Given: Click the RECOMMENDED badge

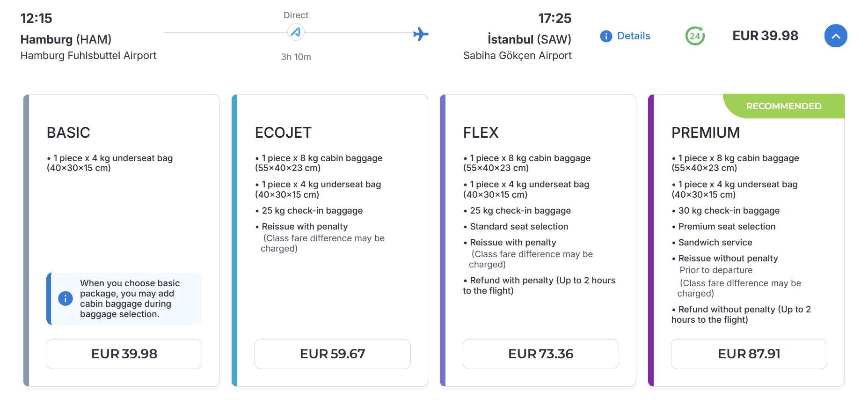Looking at the screenshot, I should tap(783, 106).
